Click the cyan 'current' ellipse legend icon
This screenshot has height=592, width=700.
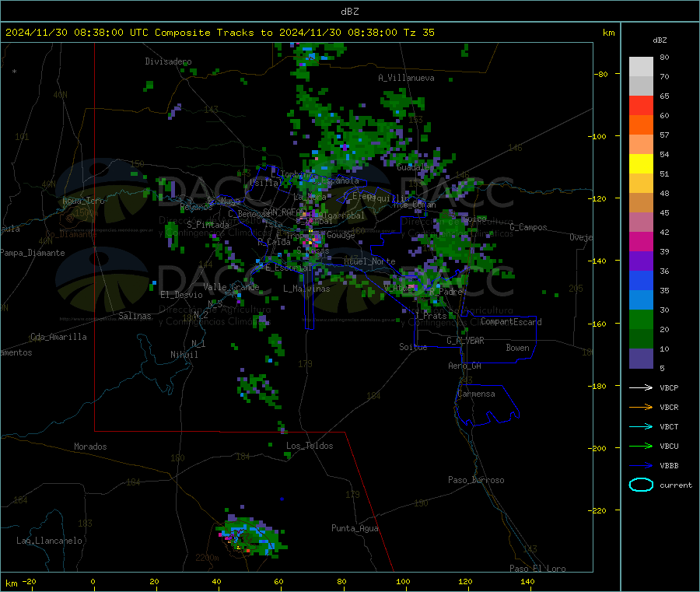coord(641,485)
